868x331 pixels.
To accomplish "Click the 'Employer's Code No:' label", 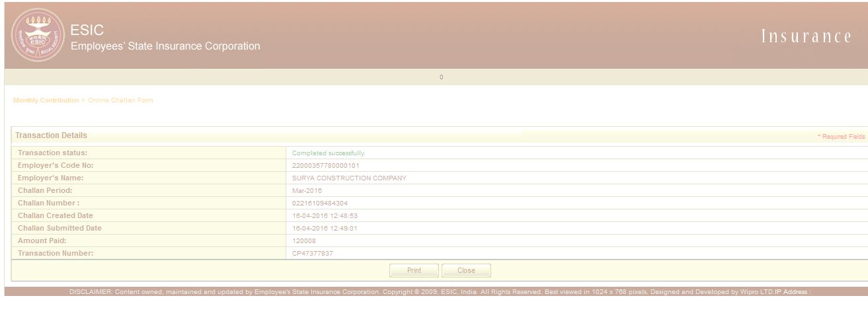I will coord(56,166).
